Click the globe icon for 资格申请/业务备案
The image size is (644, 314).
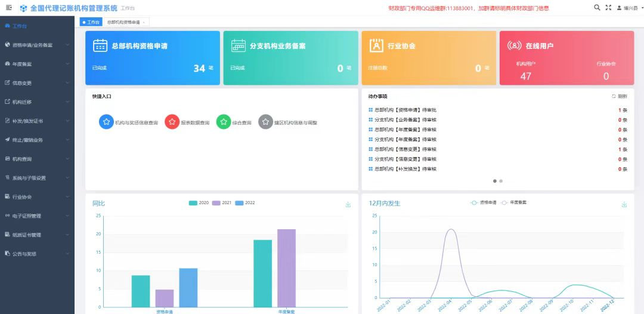click(7, 45)
